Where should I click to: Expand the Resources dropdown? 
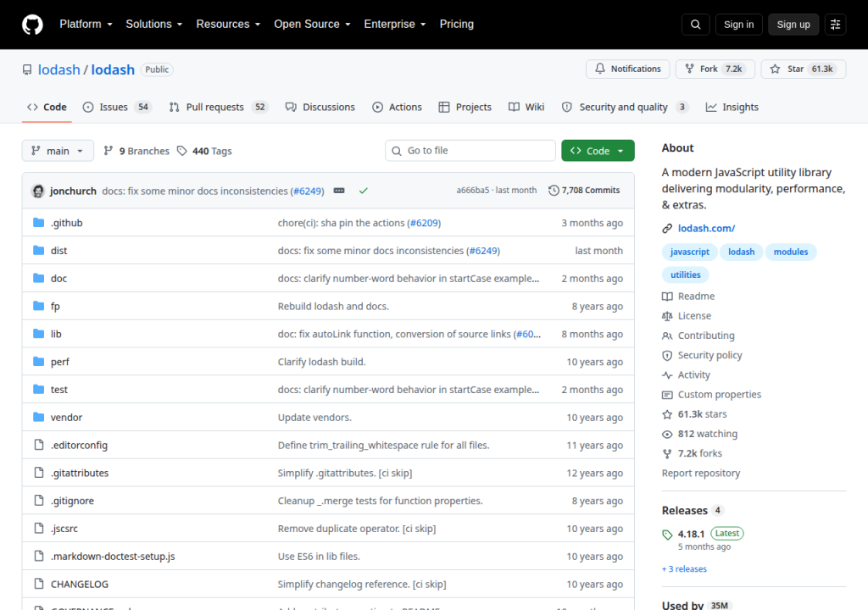click(x=228, y=25)
